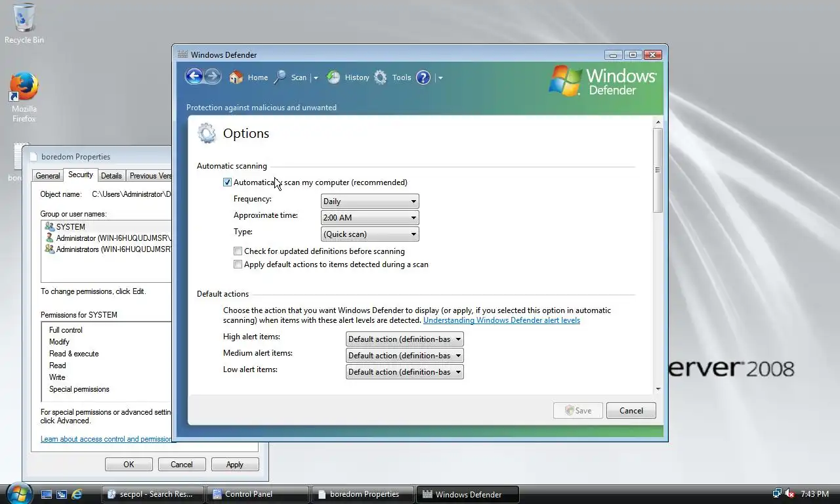The height and width of the screenshot is (504, 840).
Task: Open the scan Type dropdown
Action: (x=369, y=234)
